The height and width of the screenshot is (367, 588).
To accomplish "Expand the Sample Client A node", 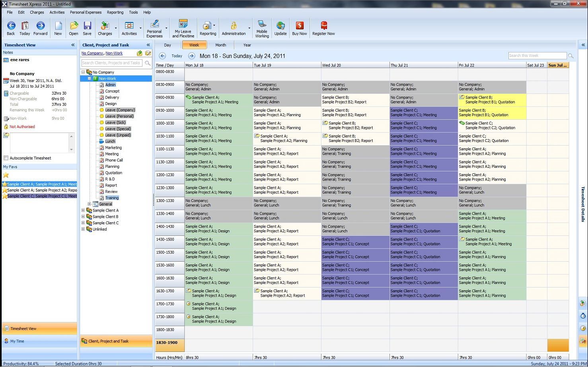I will [x=83, y=210].
